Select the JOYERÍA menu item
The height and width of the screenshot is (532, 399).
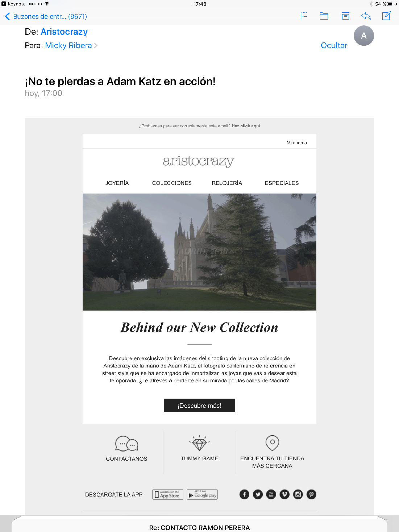pos(117,183)
